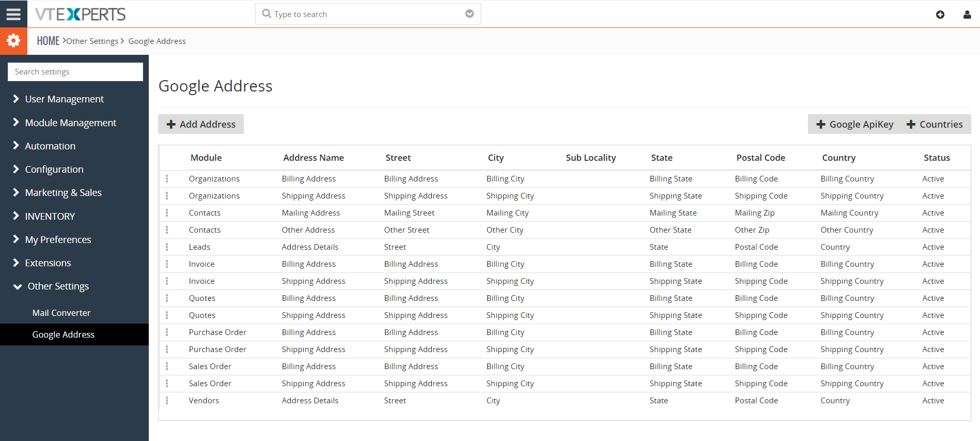Focus the Search settings field
980x441 pixels.
[75, 72]
